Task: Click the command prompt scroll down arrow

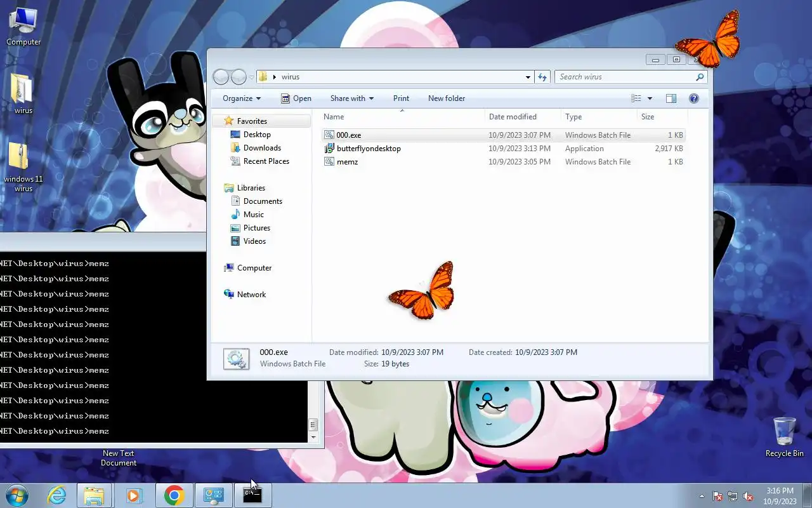Action: click(x=313, y=438)
